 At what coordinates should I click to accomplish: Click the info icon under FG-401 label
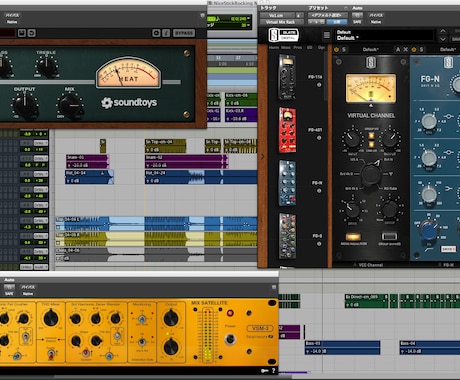click(319, 138)
